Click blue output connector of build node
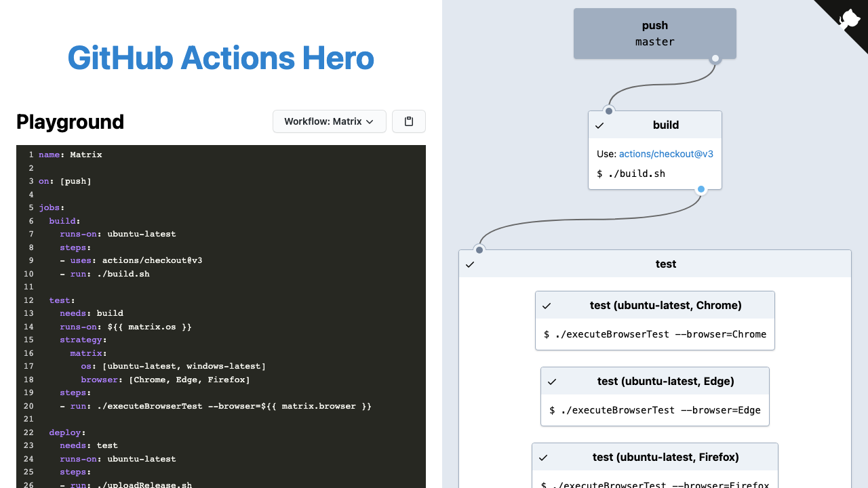The width and height of the screenshot is (868, 488). (701, 189)
